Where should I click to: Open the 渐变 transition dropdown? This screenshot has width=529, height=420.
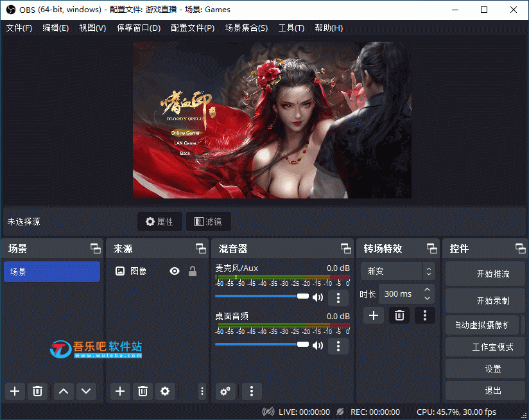[x=398, y=271]
